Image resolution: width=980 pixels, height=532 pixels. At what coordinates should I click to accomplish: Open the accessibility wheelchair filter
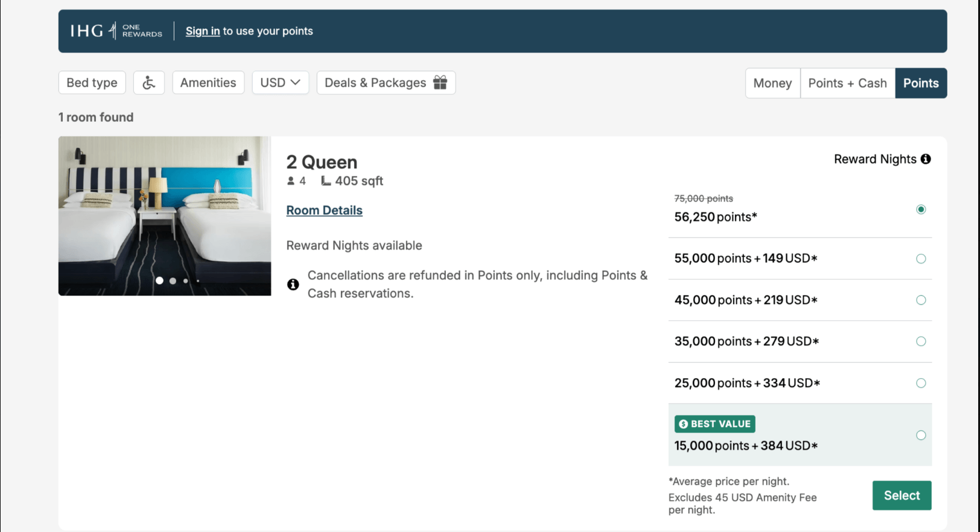click(149, 83)
